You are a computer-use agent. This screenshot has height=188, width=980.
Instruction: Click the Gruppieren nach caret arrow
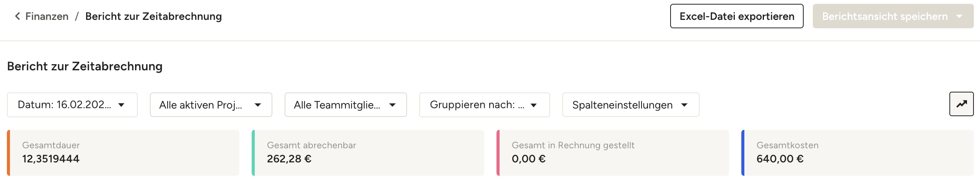[534, 105]
